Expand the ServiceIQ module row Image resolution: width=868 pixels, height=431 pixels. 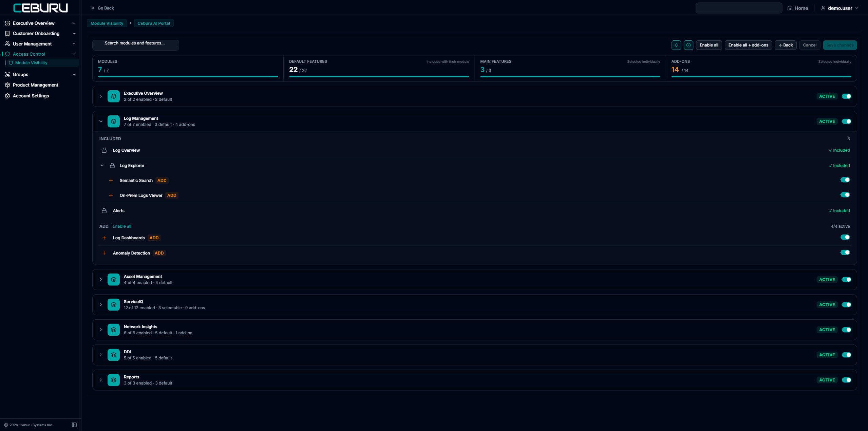101,305
